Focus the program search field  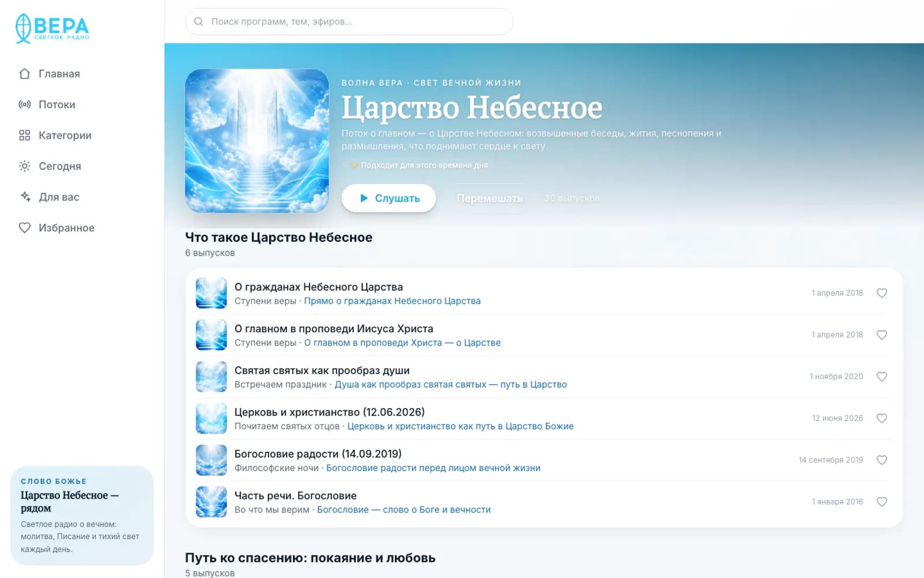tap(349, 21)
